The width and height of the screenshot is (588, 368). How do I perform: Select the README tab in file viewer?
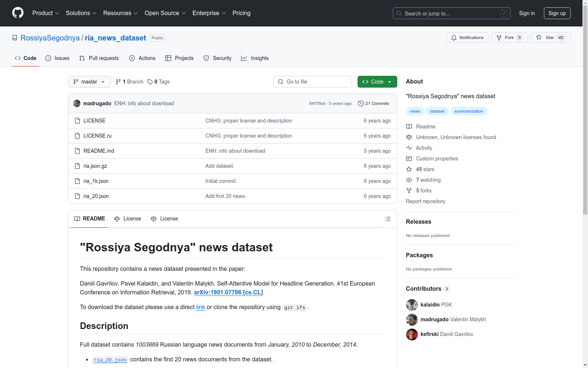point(90,219)
